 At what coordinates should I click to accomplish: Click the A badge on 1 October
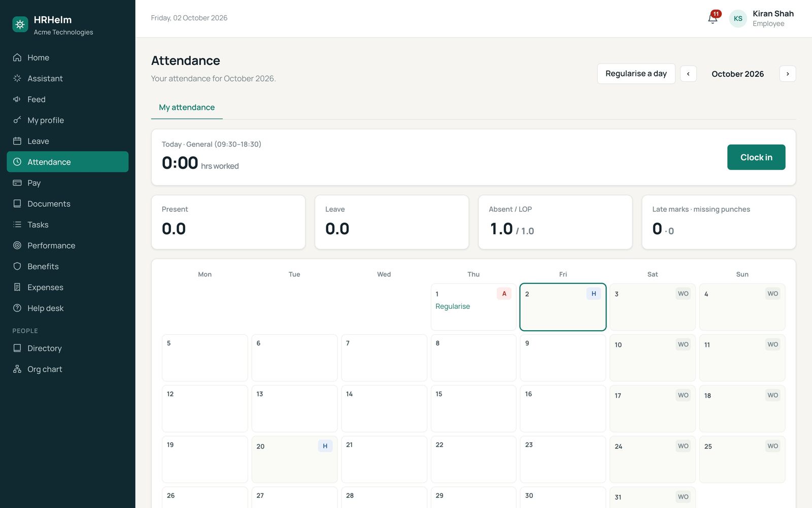click(504, 294)
